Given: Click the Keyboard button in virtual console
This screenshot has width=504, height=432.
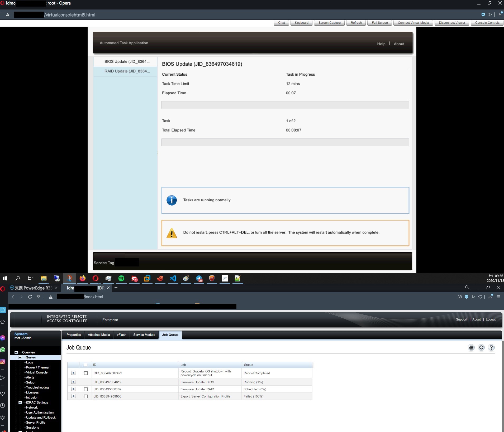Looking at the screenshot, I should pos(301,23).
